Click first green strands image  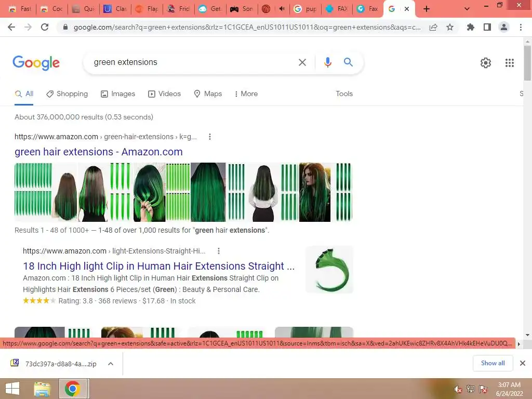pyautogui.click(x=33, y=192)
